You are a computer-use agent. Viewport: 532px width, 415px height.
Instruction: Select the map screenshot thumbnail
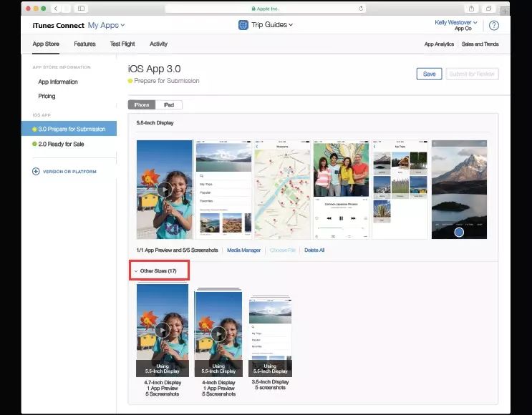282,190
